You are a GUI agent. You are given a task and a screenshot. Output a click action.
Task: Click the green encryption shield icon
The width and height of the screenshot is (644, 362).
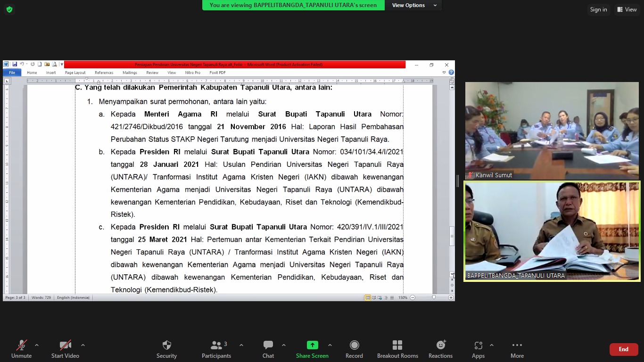(9, 9)
